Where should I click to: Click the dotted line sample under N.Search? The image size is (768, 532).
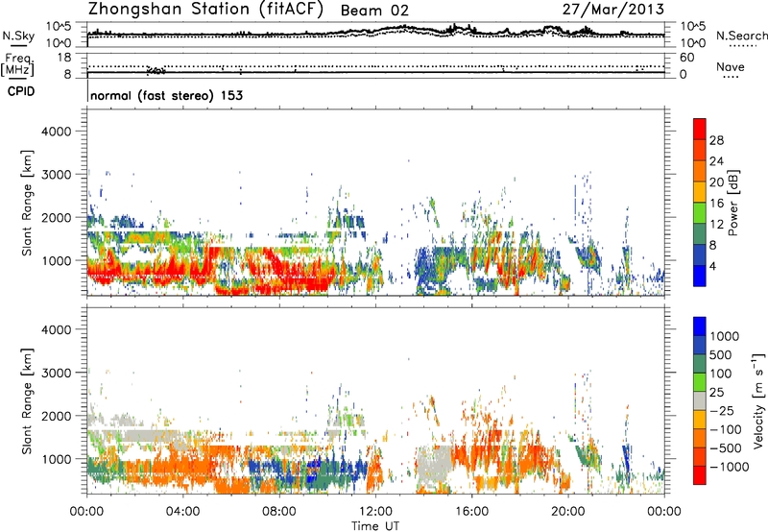coord(743,46)
